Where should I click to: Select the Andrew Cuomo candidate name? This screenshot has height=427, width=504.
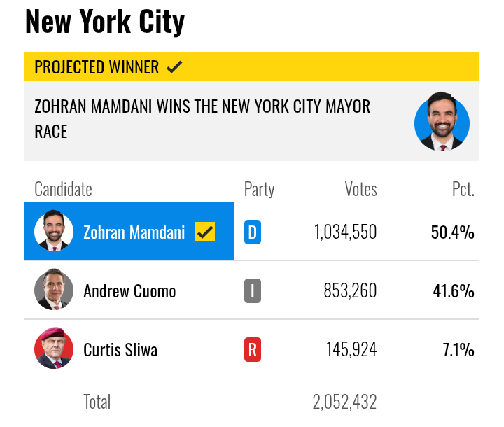pyautogui.click(x=129, y=290)
